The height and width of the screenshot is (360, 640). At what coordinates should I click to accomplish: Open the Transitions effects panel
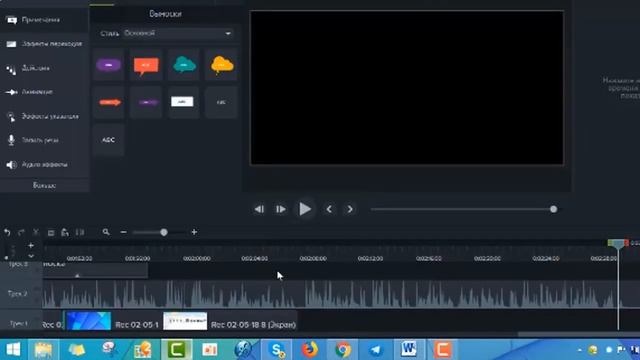point(44,44)
